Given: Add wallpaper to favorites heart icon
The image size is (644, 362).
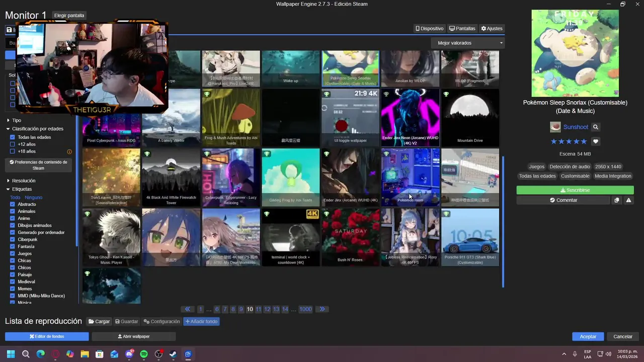Looking at the screenshot, I should pyautogui.click(x=596, y=142).
